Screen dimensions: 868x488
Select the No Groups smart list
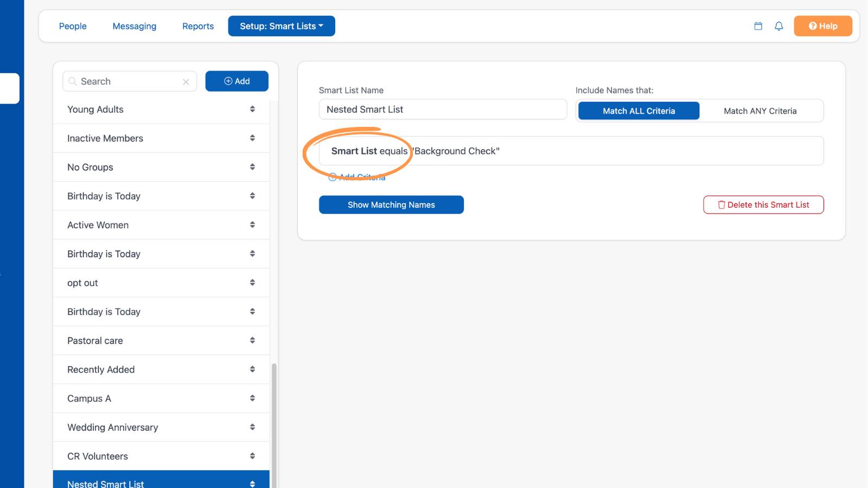point(161,167)
